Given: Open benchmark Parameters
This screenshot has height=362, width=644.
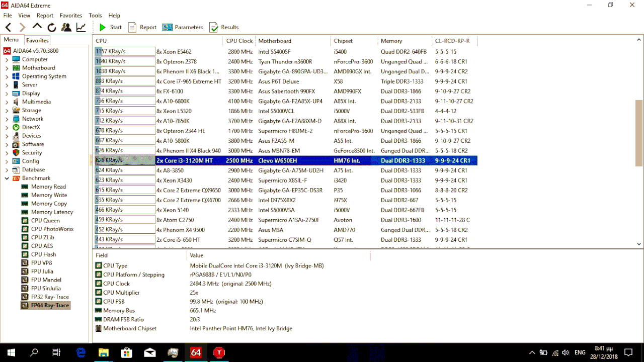Looking at the screenshot, I should [x=183, y=27].
